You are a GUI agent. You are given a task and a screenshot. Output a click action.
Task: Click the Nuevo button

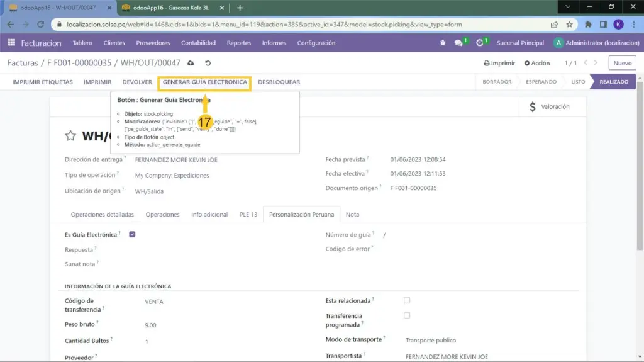point(622,63)
